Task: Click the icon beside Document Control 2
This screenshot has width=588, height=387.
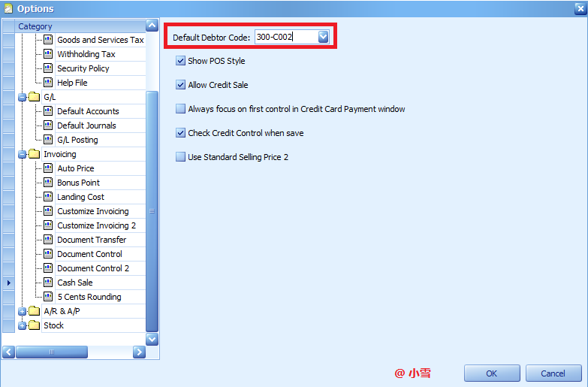Action: pyautogui.click(x=48, y=268)
